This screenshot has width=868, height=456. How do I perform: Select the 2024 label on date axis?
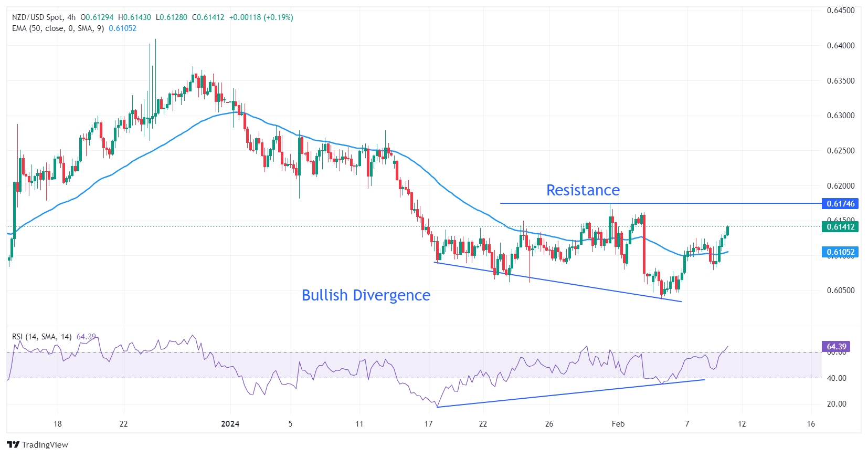pos(230,424)
